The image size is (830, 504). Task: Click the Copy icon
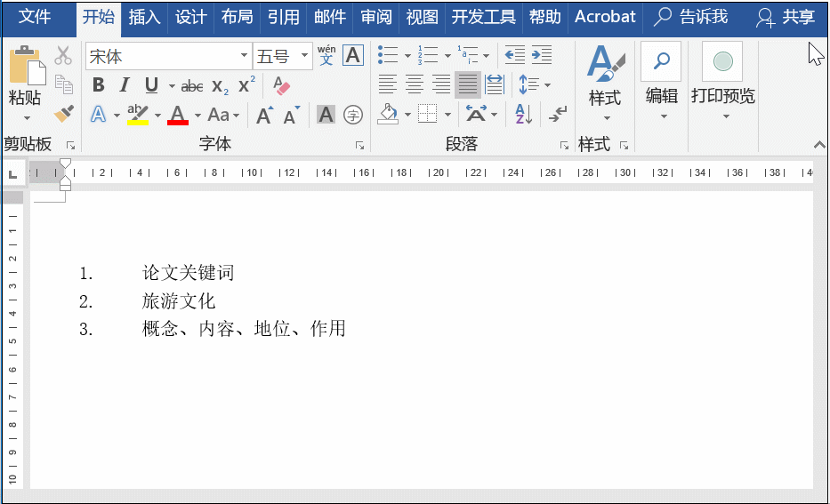coord(64,84)
